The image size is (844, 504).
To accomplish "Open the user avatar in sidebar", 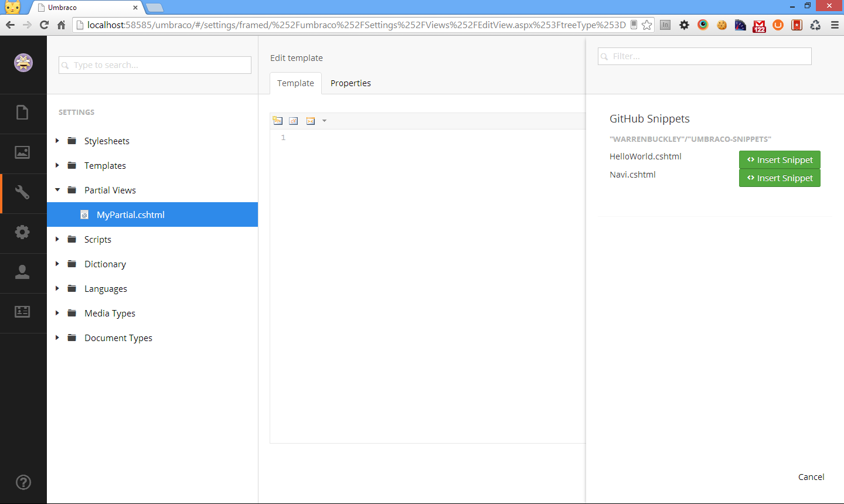I will pos(23,63).
